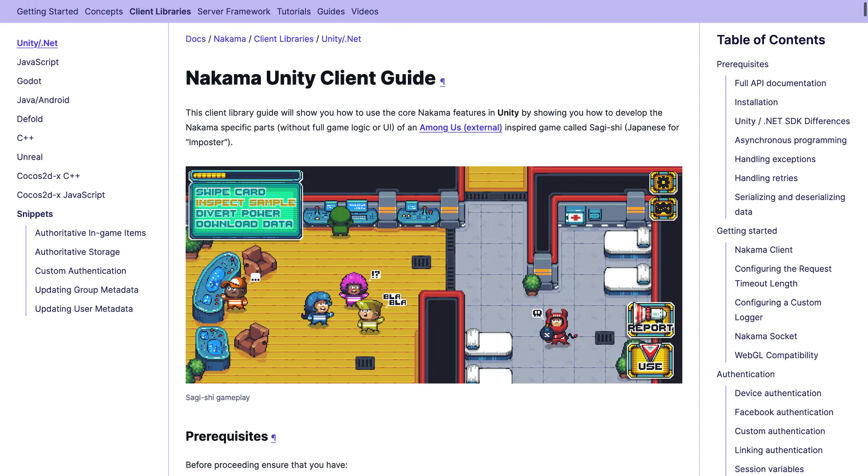Viewport: 868px width, 476px height.
Task: Jump to Custom authentication in the table of contents
Action: coord(780,431)
